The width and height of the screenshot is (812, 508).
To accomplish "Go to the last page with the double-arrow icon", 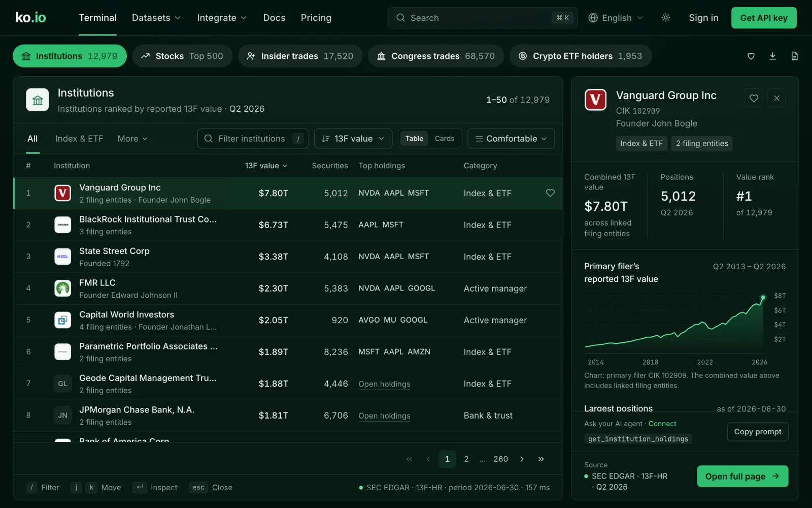I will (541, 459).
